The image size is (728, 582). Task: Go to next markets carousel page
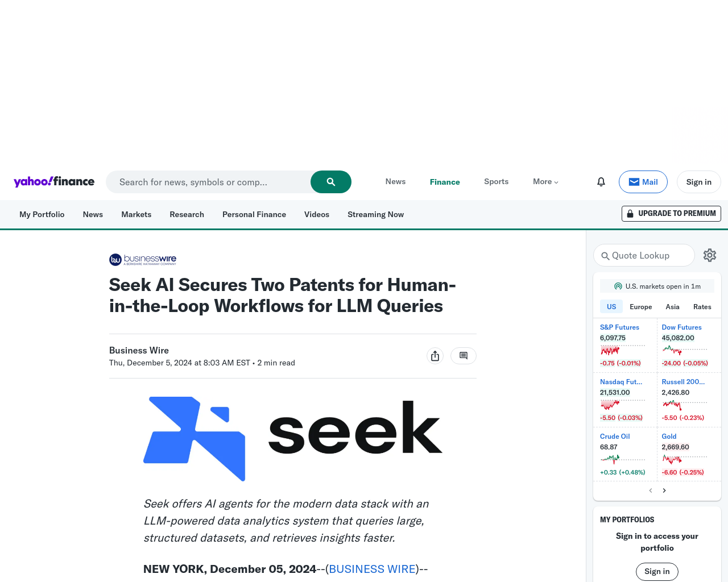pos(664,490)
